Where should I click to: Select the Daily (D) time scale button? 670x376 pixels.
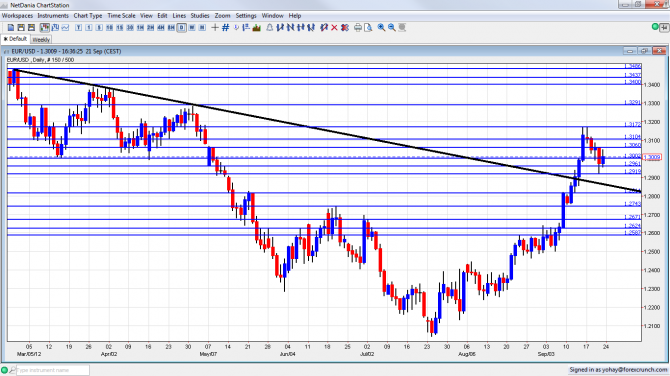point(182,27)
